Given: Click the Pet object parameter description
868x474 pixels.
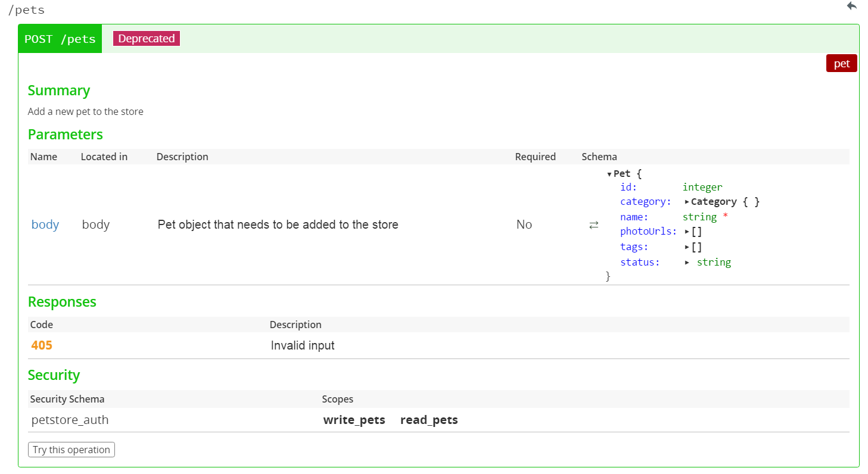Looking at the screenshot, I should [278, 224].
